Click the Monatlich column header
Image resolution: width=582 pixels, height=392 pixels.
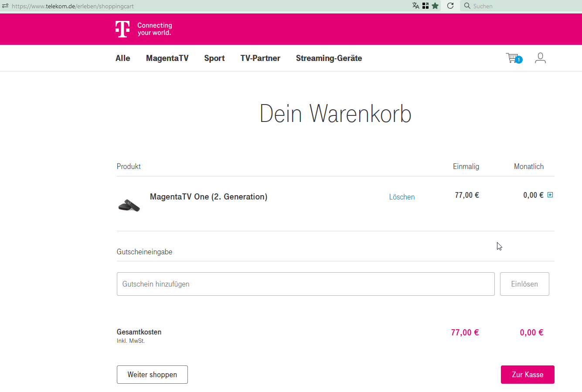point(529,166)
